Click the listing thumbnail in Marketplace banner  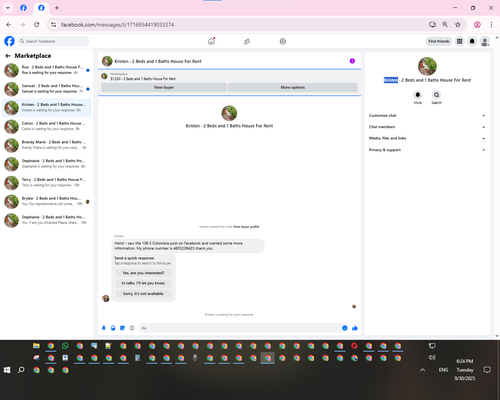(x=104, y=76)
